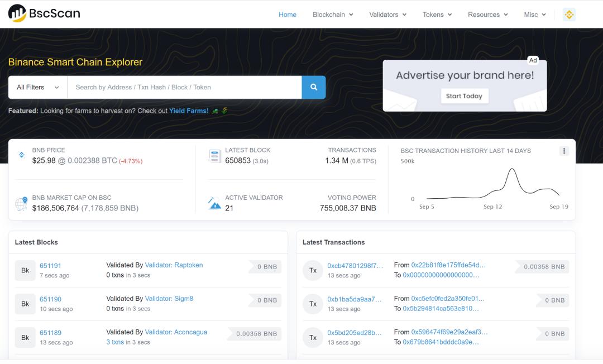Open the Tokens dropdown menu
603x364 pixels.
point(437,15)
